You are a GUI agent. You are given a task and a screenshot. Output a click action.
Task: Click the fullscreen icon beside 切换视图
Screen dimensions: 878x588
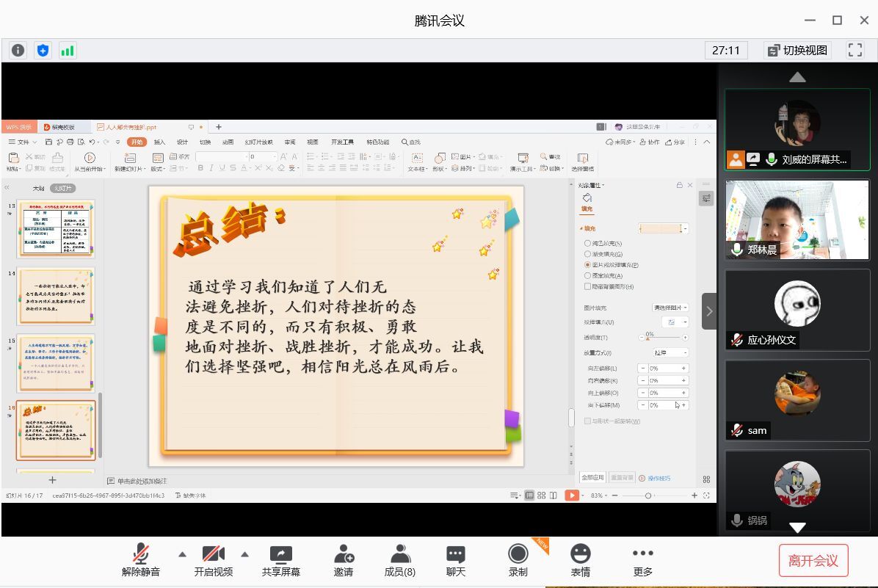click(855, 50)
